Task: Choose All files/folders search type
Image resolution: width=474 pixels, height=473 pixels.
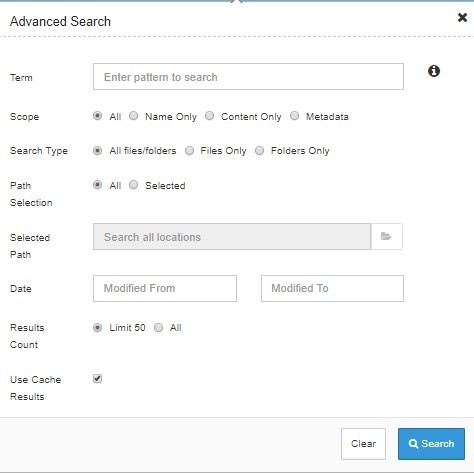Action: [97, 151]
